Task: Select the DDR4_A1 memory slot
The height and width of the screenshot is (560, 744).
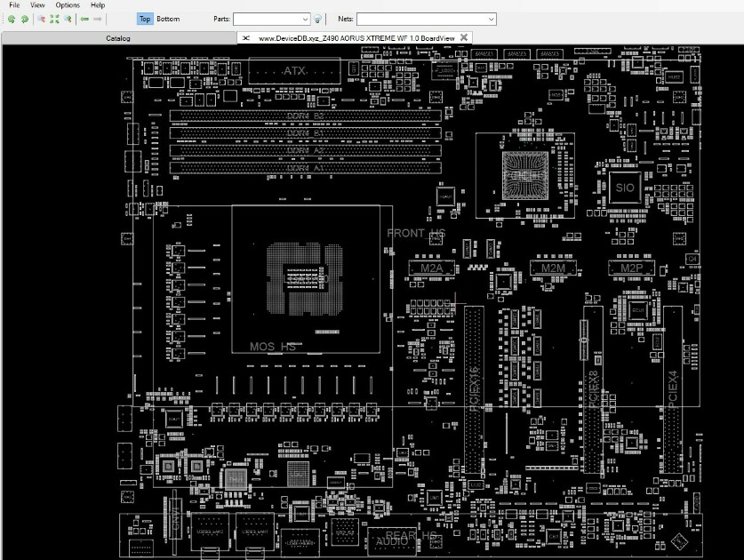Action: point(306,168)
